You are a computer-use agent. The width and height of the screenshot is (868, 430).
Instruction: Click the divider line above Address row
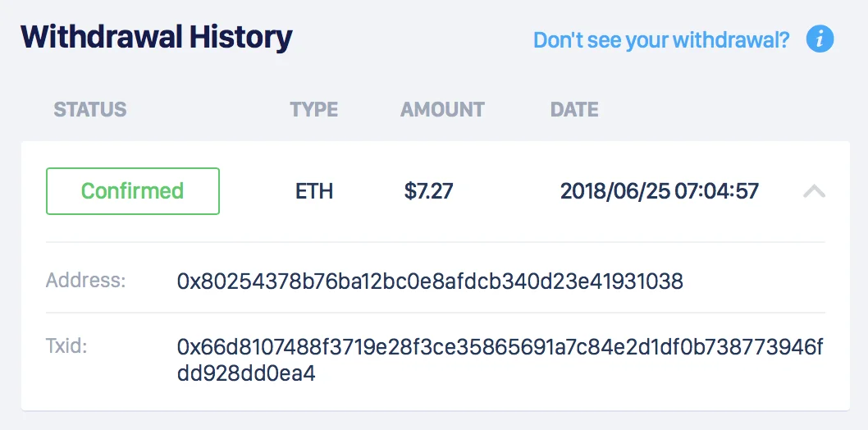pyautogui.click(x=435, y=242)
